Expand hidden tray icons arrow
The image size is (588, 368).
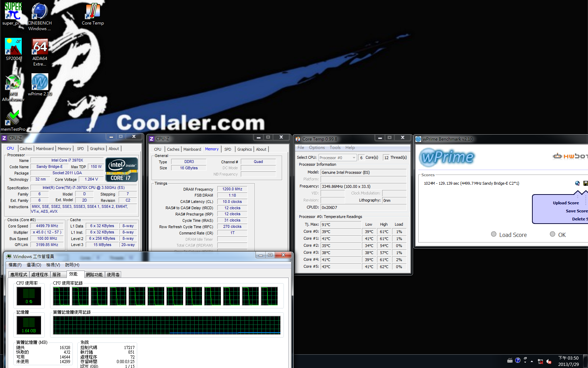tap(532, 361)
